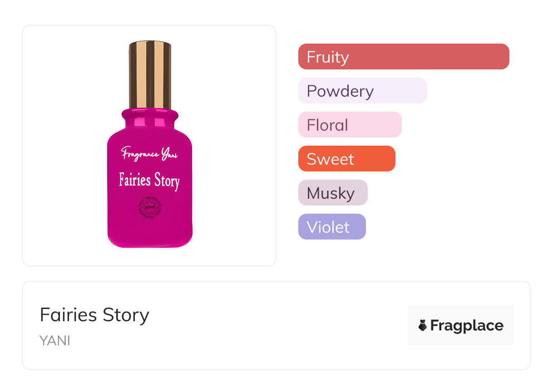Image resolution: width=553 pixels, height=392 pixels.
Task: Open the YANI brand link
Action: 55,341
